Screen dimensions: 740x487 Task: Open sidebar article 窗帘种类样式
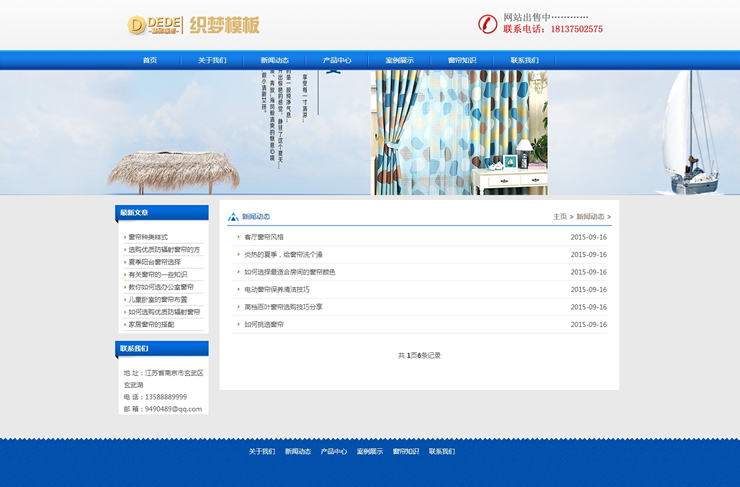click(148, 237)
